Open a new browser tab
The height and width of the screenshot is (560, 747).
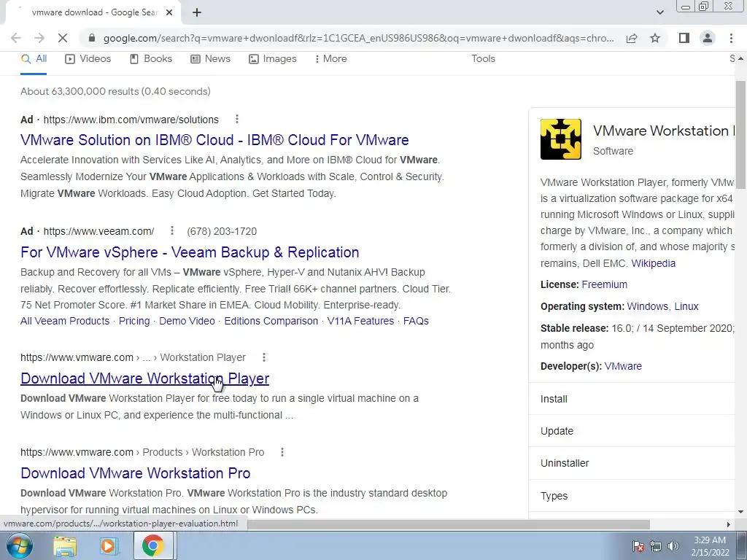[x=197, y=12]
